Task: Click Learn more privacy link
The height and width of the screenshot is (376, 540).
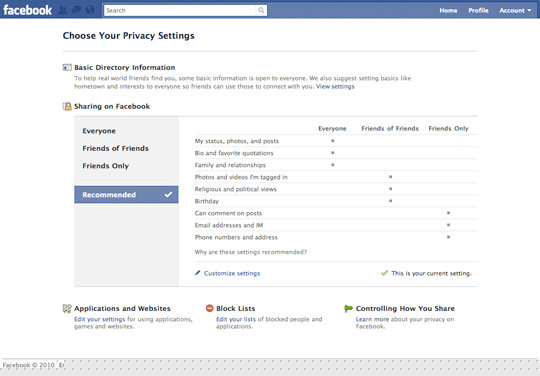Action: (372, 319)
